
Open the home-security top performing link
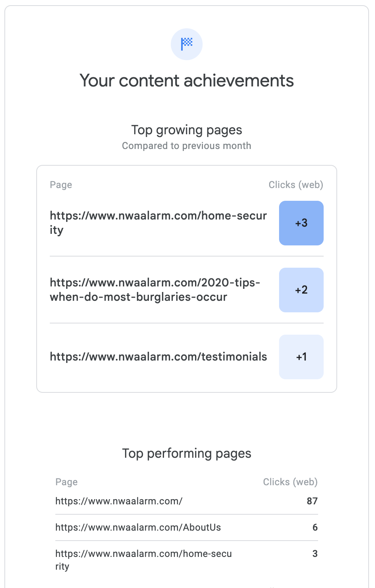pos(143,559)
